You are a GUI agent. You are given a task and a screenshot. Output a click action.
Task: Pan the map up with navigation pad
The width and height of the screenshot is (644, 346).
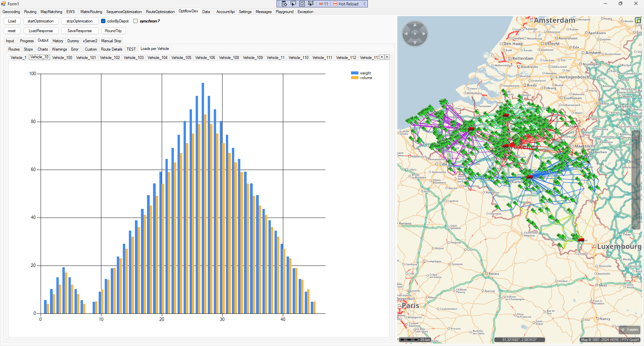(415, 25)
